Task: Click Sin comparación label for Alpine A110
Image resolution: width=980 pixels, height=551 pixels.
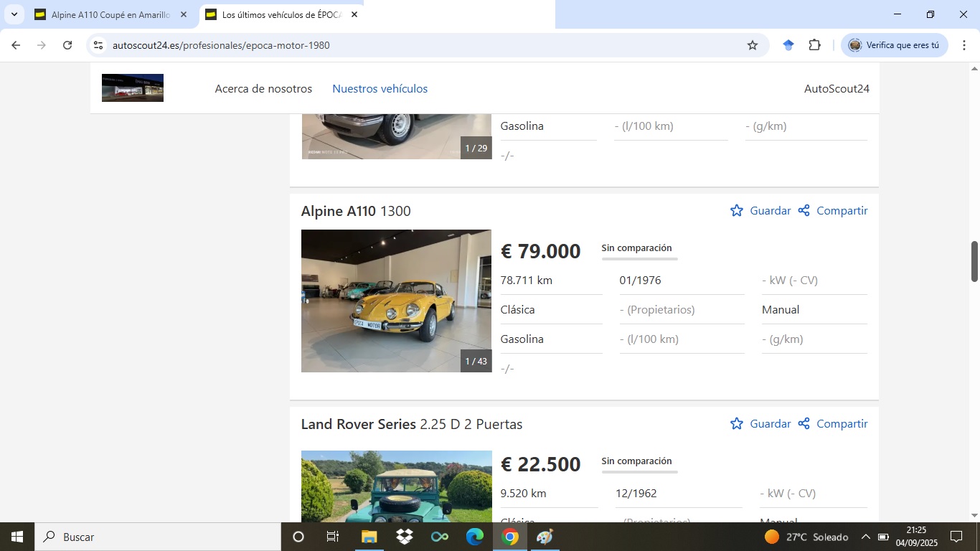Action: (636, 248)
